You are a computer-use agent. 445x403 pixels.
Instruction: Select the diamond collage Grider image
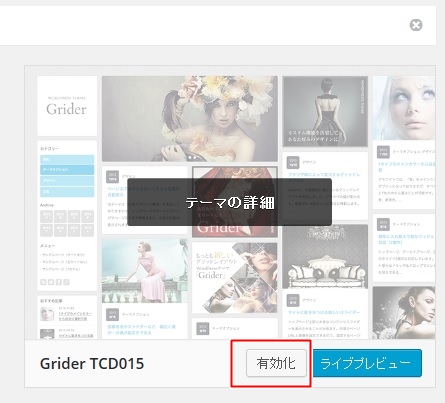234,278
